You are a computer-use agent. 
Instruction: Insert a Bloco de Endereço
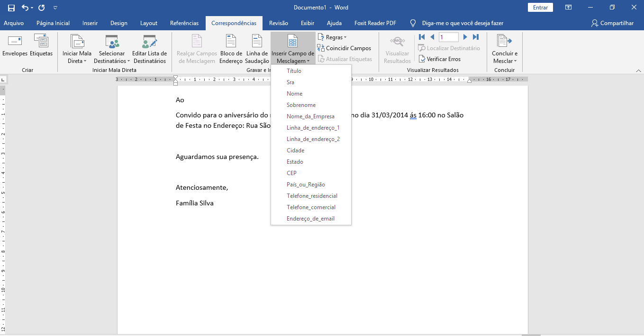231,49
